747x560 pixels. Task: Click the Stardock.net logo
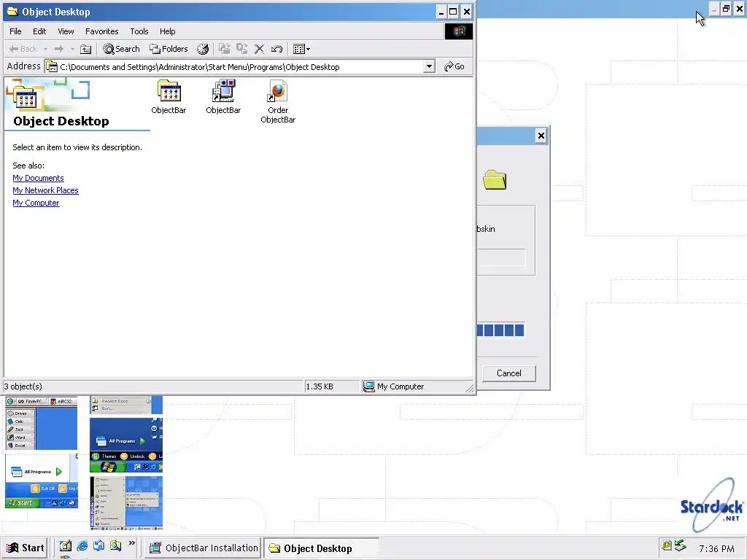point(713,507)
